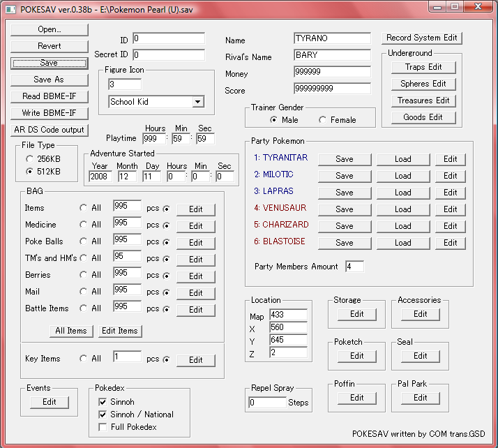Open Underground Spheres Edit
The image size is (498, 448).
point(423,84)
